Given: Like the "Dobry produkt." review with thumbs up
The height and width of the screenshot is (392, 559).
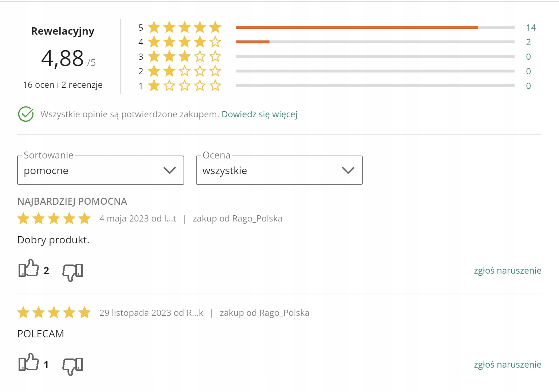Looking at the screenshot, I should (29, 268).
